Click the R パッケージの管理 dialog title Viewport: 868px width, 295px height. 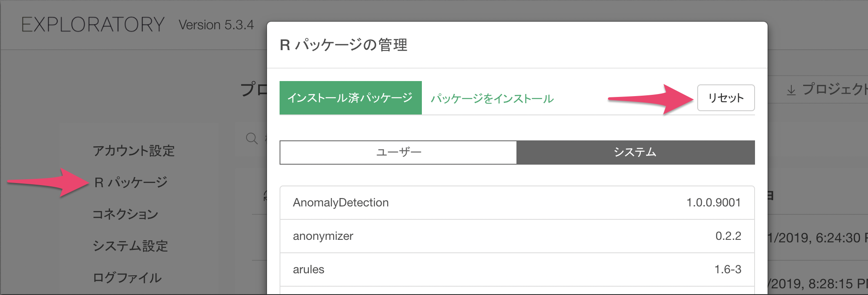pos(344,45)
